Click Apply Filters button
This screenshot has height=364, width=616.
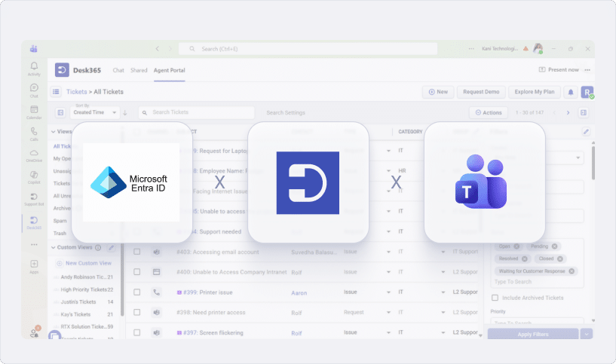(x=533, y=334)
